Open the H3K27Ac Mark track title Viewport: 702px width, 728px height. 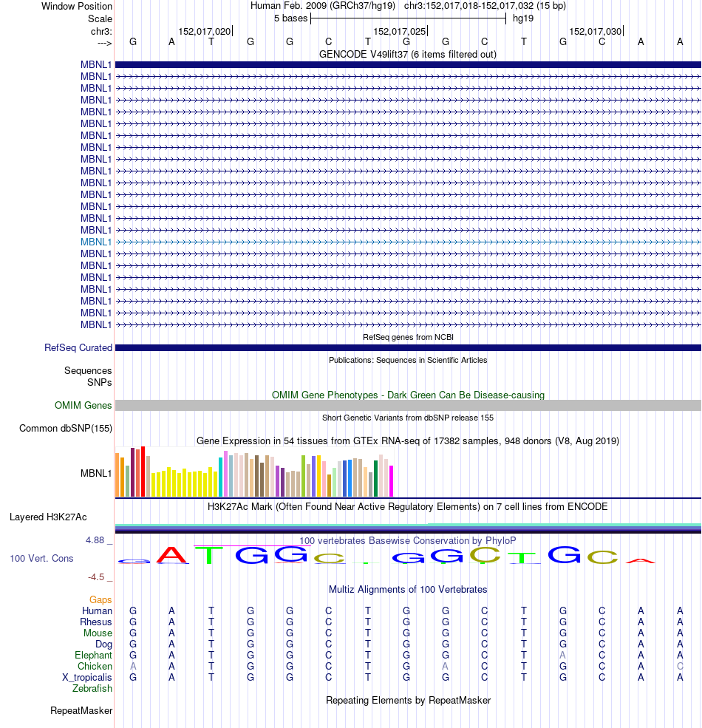tap(408, 506)
